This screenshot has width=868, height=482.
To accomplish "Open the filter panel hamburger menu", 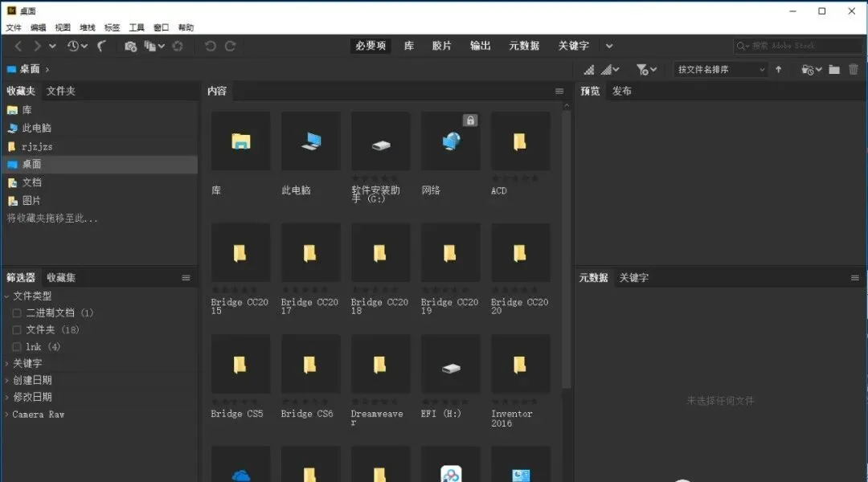I will pyautogui.click(x=186, y=278).
